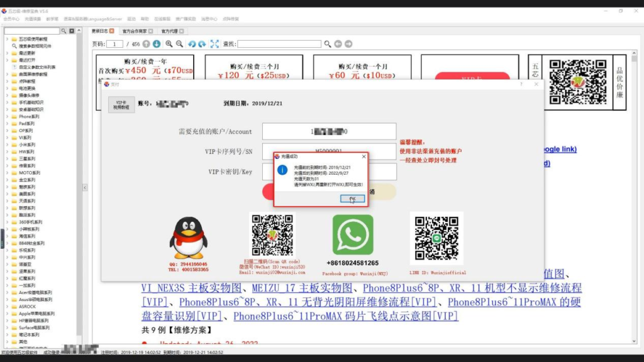Expand the 8848钛金系列 folder
This screenshot has height=362, width=644.
(x=7, y=243)
